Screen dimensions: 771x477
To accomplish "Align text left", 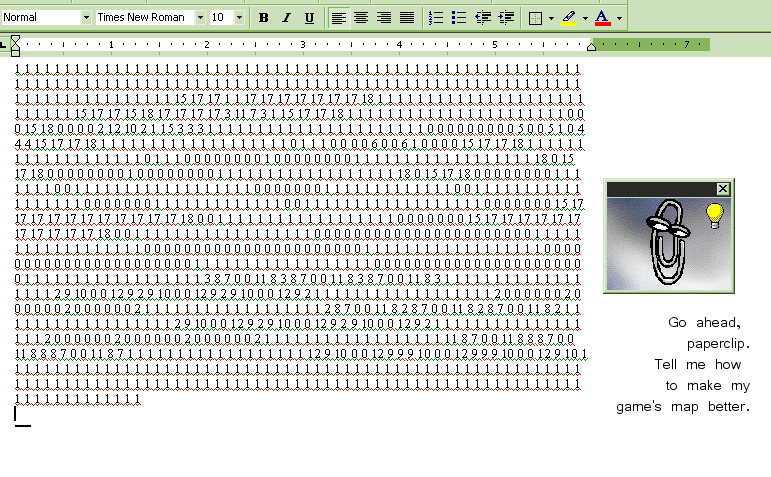I will [x=339, y=18].
